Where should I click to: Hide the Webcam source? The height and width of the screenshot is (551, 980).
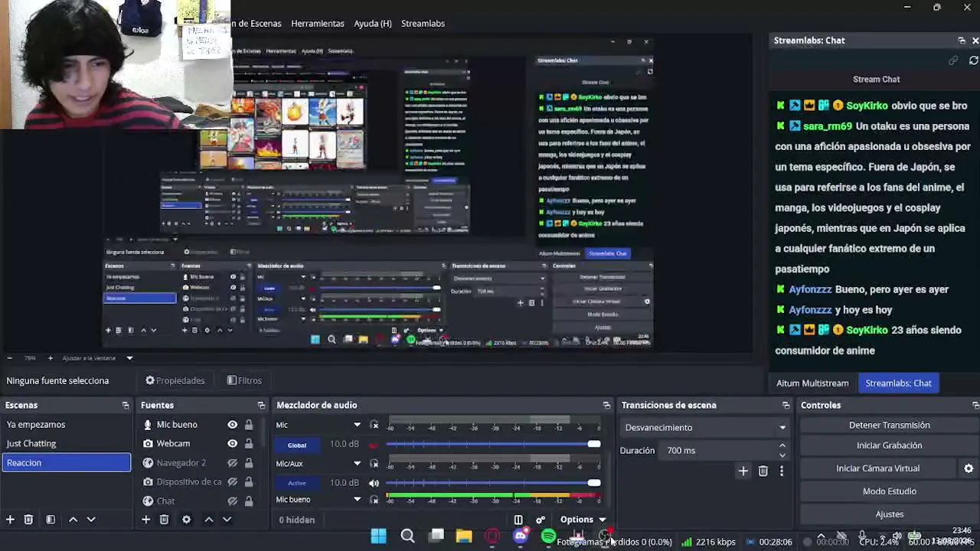pos(232,444)
